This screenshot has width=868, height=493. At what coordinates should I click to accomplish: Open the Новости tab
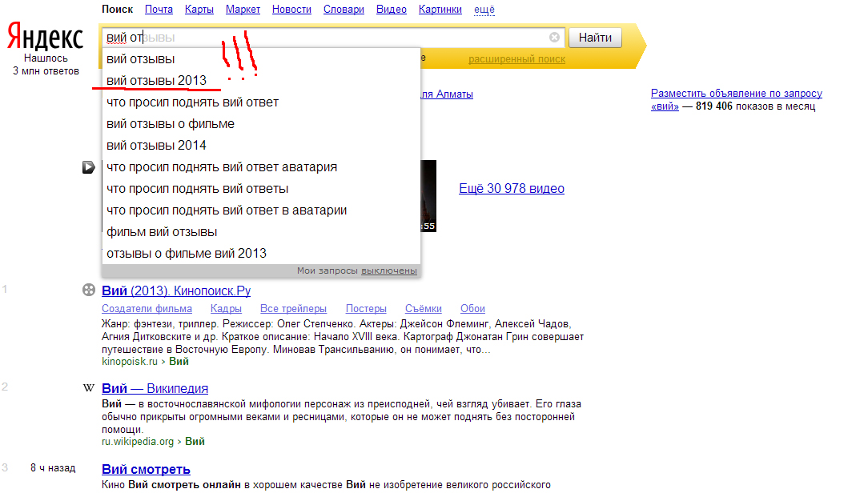[291, 10]
